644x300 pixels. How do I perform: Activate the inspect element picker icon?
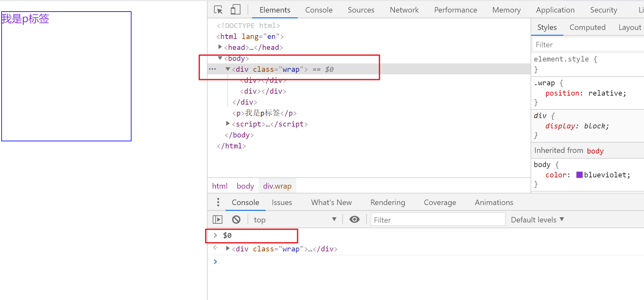(x=218, y=10)
